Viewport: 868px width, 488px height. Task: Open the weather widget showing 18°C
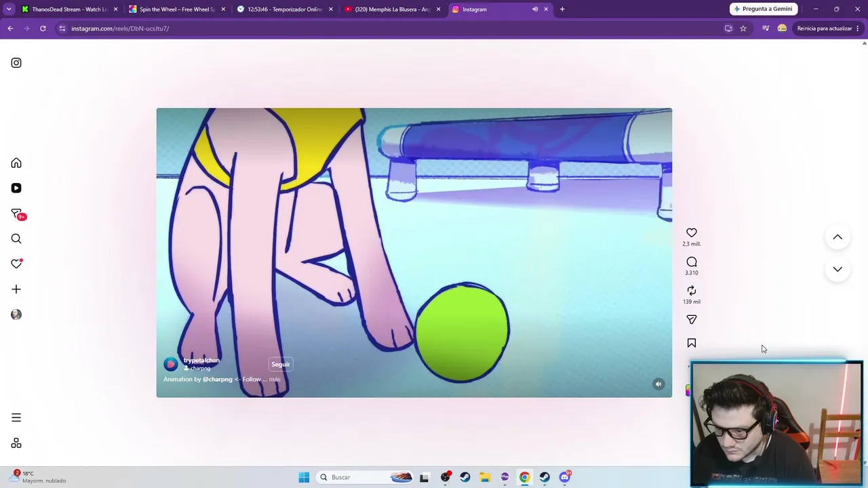(x=39, y=477)
